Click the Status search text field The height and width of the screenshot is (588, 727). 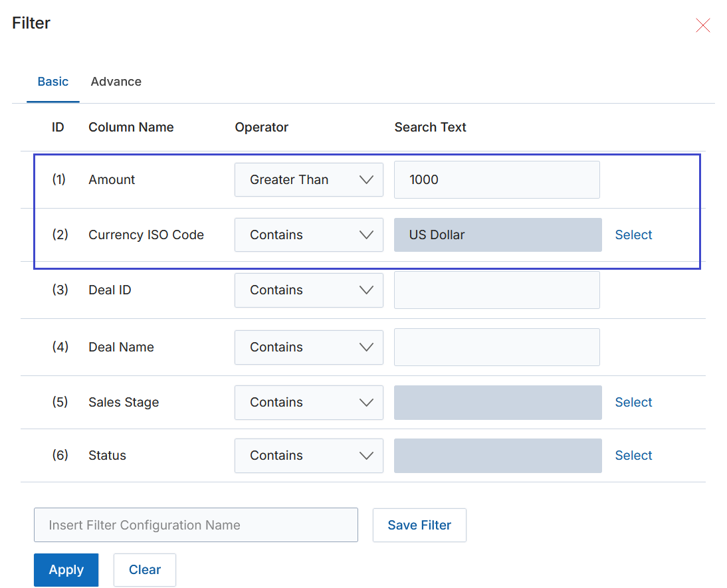coord(498,455)
